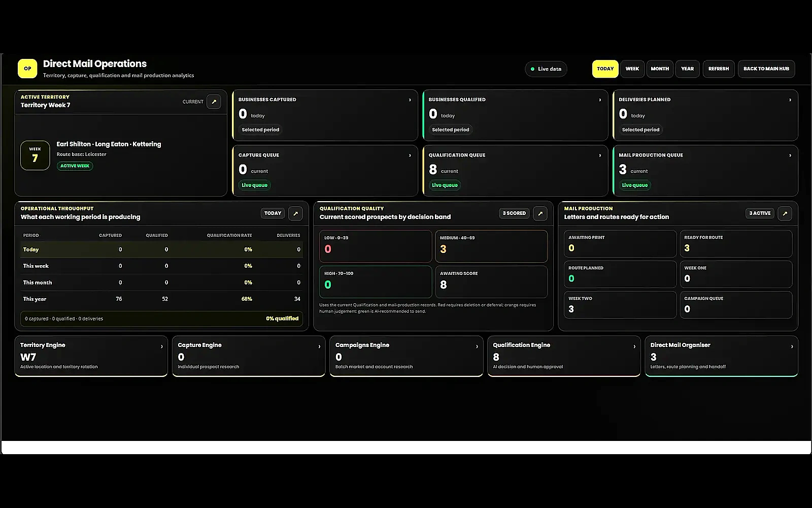Image resolution: width=812 pixels, height=508 pixels.
Task: Click the TODAY badge in Operational Throughput
Action: 273,213
